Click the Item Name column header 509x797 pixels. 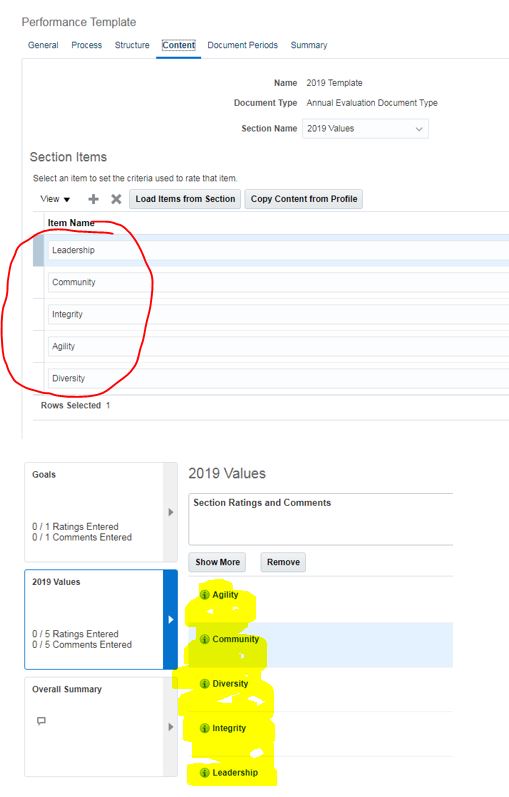pos(71,223)
